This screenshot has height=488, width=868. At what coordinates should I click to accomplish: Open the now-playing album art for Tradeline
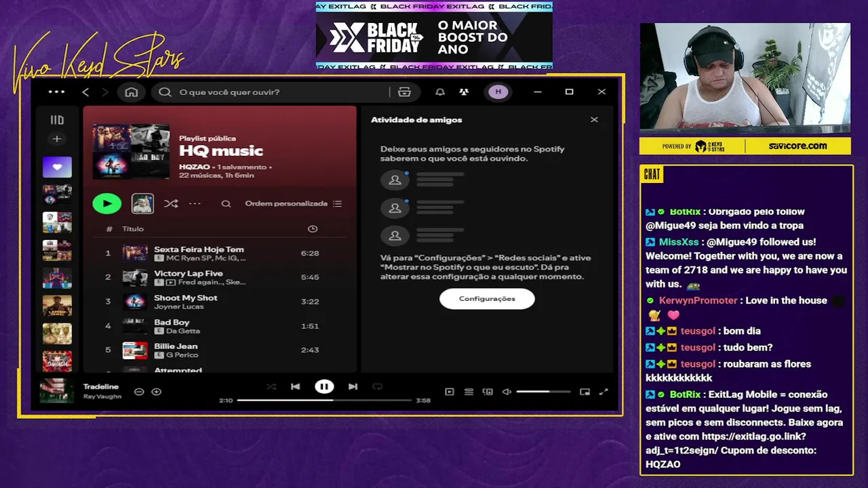click(56, 391)
